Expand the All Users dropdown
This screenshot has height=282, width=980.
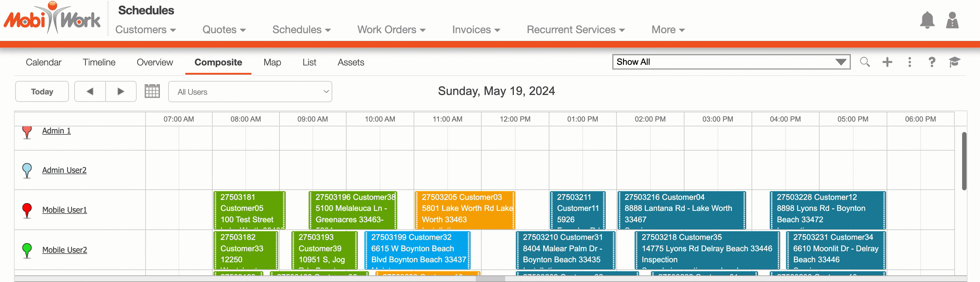[250, 92]
